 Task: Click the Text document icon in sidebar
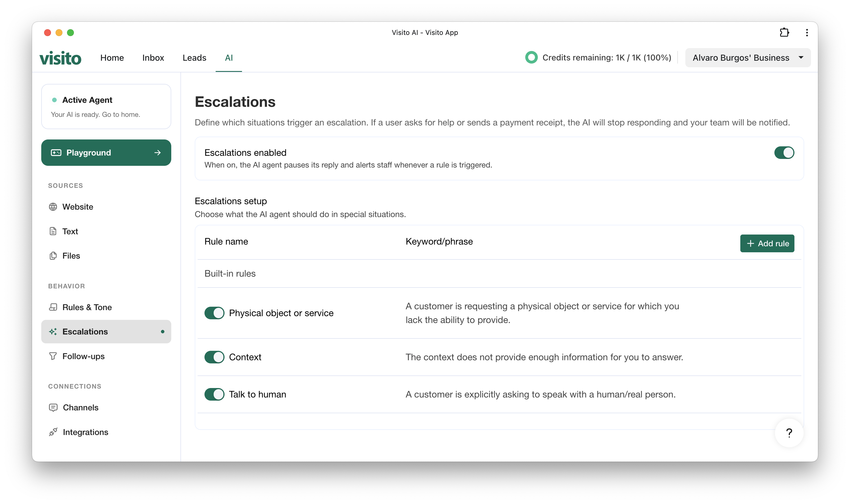click(x=53, y=231)
